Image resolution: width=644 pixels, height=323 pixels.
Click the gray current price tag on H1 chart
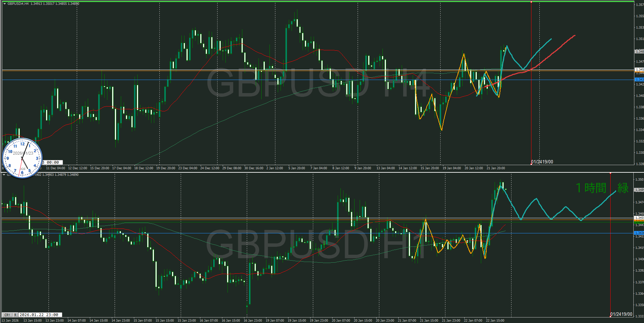click(639, 190)
